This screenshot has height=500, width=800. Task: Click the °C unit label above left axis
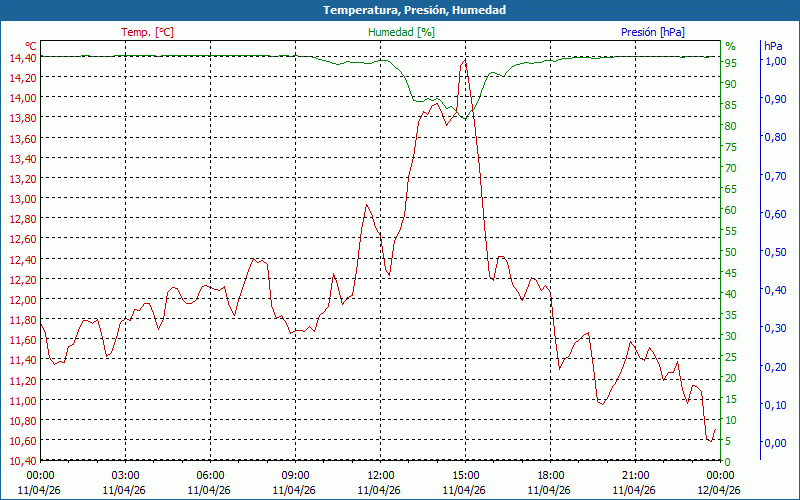[x=31, y=46]
